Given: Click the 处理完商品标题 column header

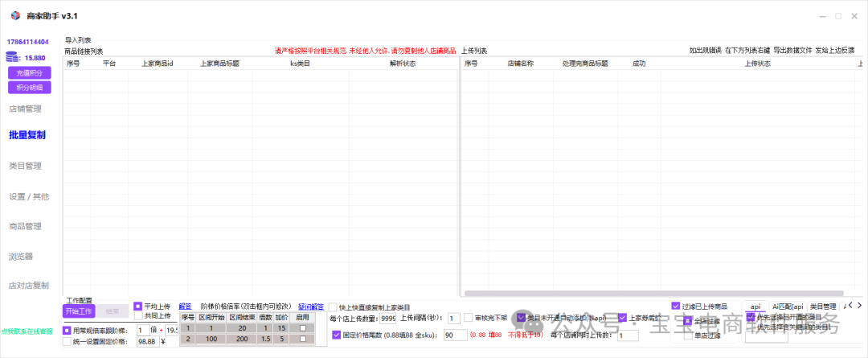Looking at the screenshot, I should tap(585, 64).
